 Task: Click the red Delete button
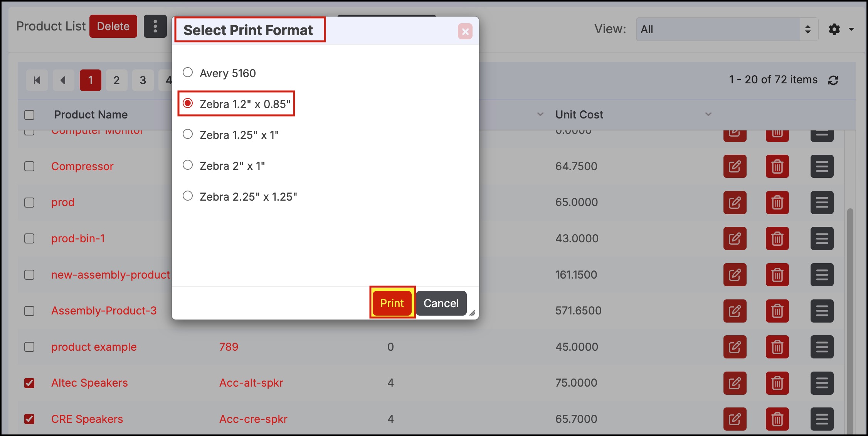(x=113, y=26)
